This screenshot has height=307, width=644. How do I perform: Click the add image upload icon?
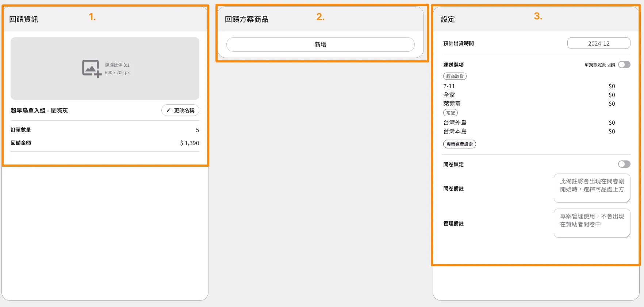(91, 69)
